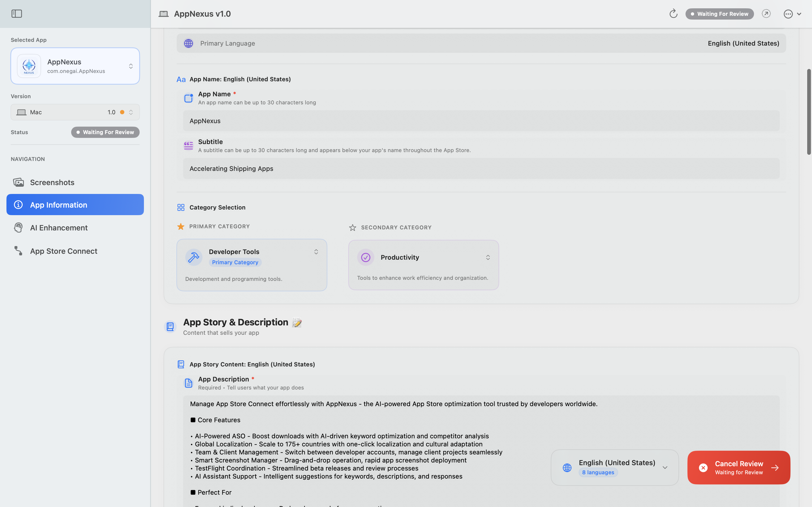Click the dashed circle arrow icon
The height and width of the screenshot is (507, 812).
[766, 14]
